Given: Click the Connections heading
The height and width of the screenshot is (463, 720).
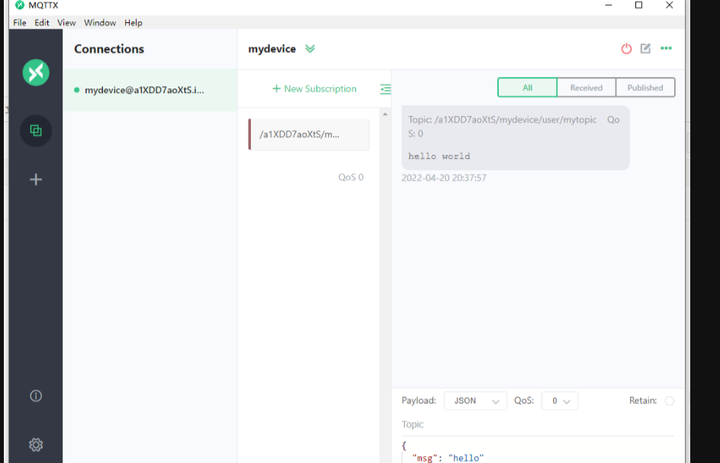Looking at the screenshot, I should [x=109, y=49].
